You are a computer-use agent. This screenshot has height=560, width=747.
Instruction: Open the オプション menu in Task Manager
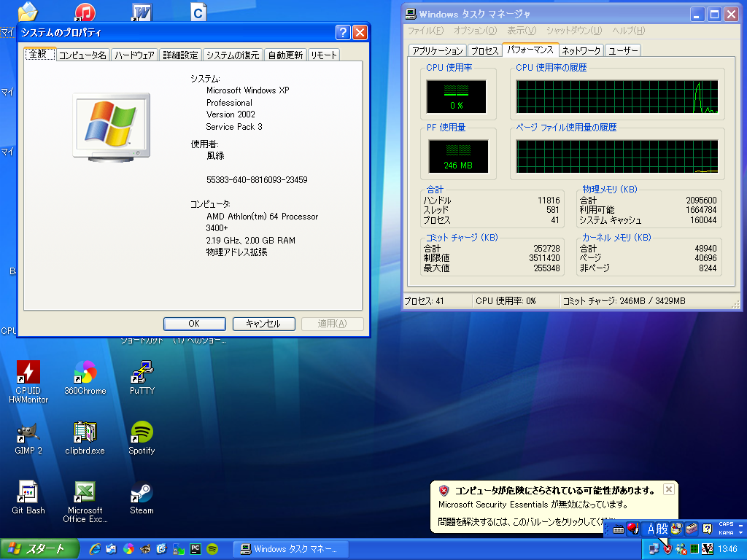click(474, 31)
